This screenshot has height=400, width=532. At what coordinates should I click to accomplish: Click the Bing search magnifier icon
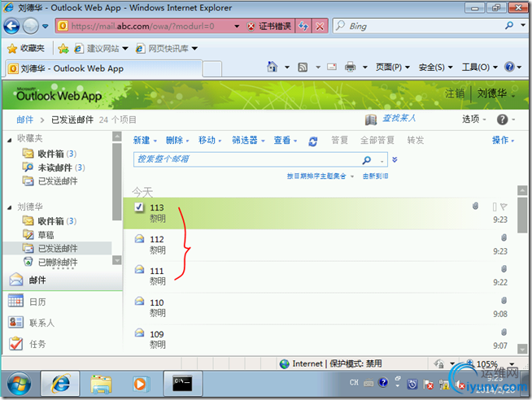pyautogui.click(x=509, y=25)
